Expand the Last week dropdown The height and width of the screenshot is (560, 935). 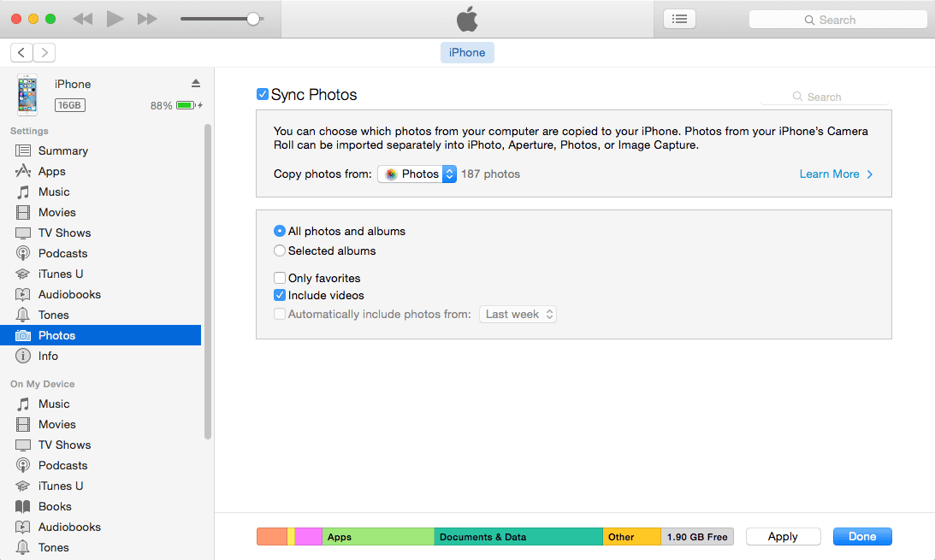518,315
